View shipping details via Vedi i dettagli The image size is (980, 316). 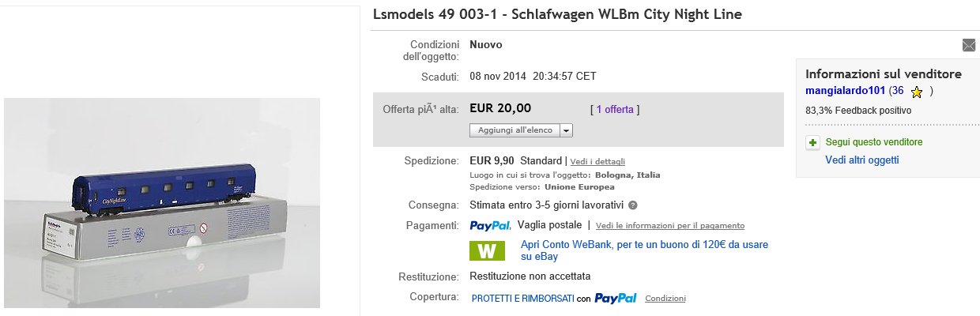[597, 161]
